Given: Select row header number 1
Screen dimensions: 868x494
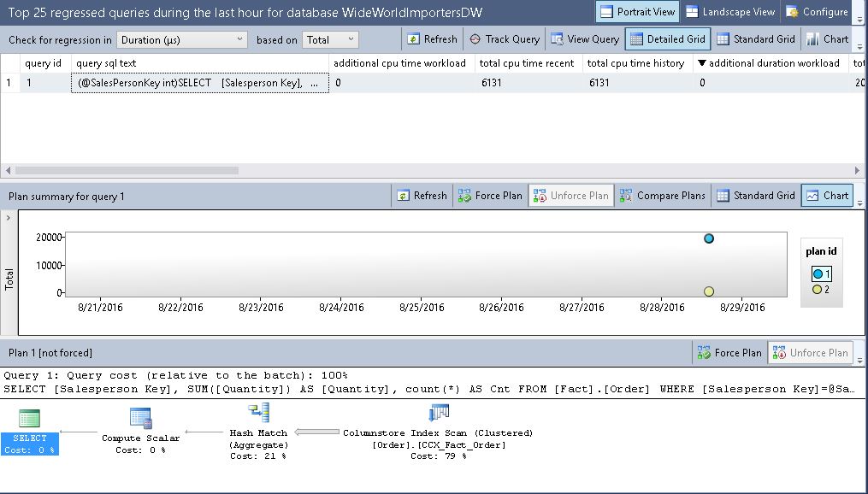Looking at the screenshot, I should pos(10,83).
